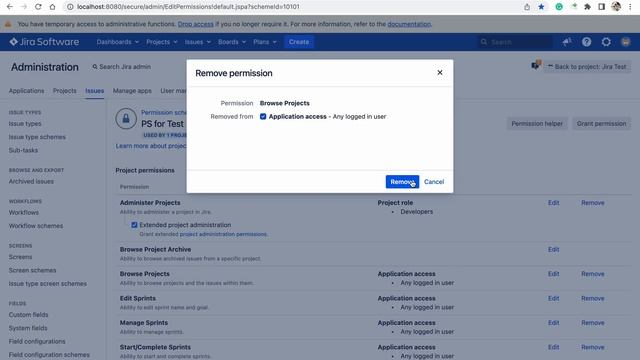Expand the Issues dropdown in top nav
640x360 pixels.
[198, 42]
